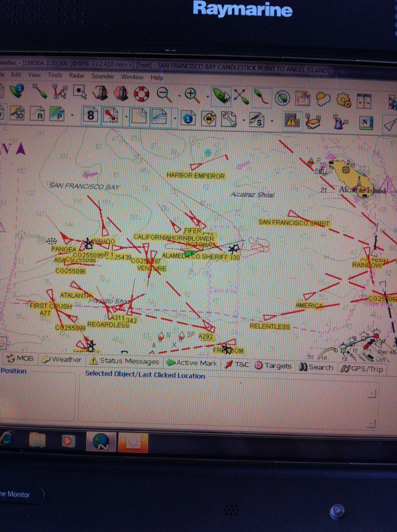
Task: Open the 3D chart view icon
Action: pyautogui.click(x=17, y=113)
